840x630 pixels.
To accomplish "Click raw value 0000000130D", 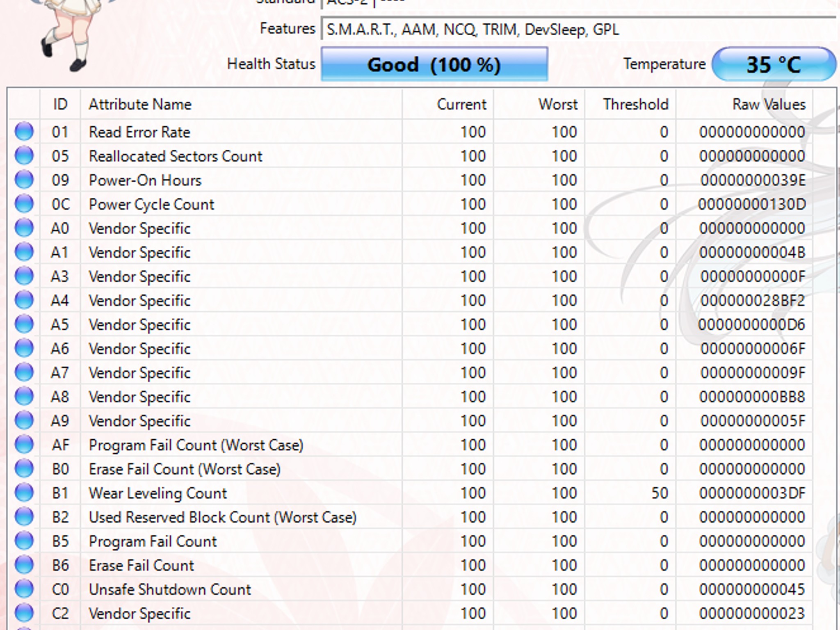I will pyautogui.click(x=752, y=204).
